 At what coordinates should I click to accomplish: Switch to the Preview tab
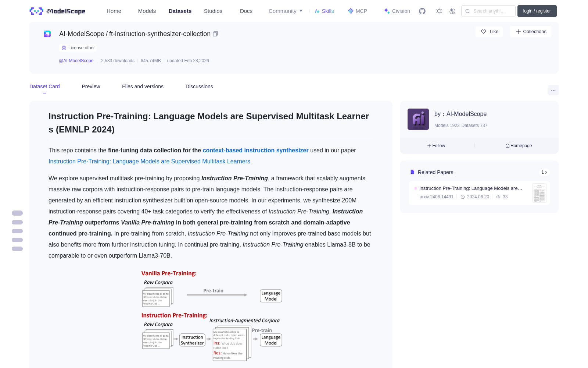[x=91, y=86]
